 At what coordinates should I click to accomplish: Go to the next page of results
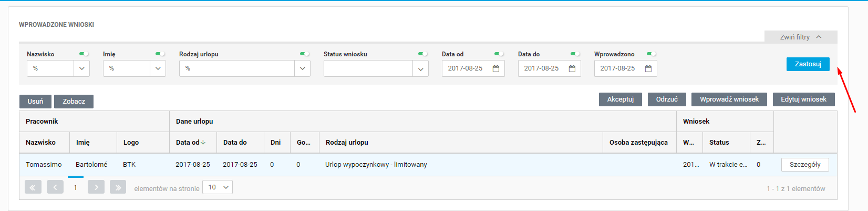pyautogui.click(x=96, y=187)
